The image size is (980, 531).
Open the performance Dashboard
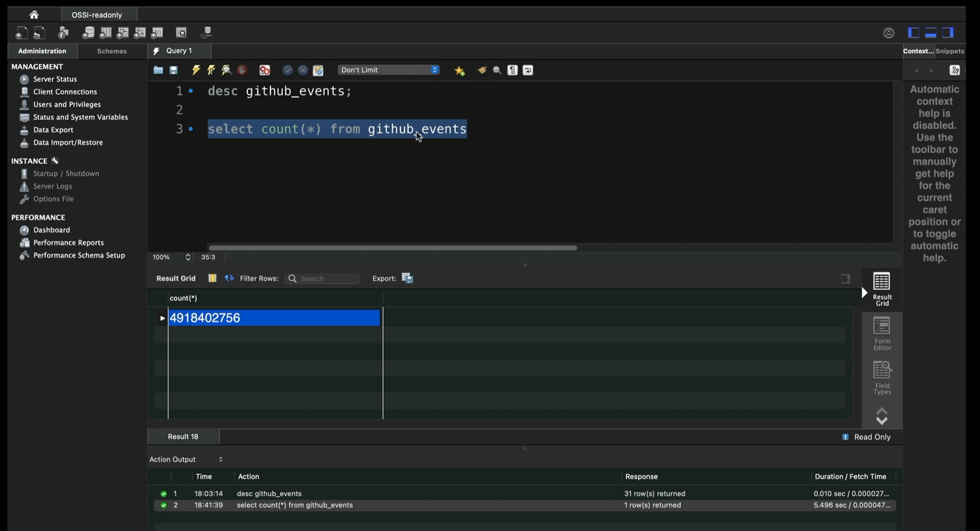(51, 230)
